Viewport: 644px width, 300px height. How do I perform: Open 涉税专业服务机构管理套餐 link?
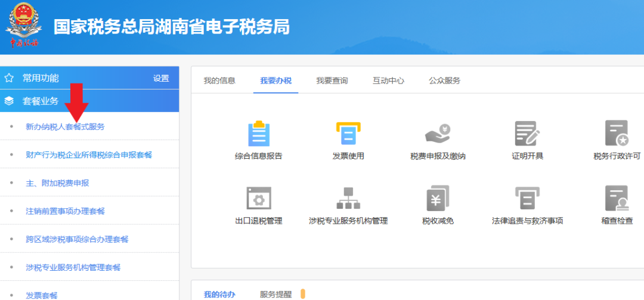73,268
